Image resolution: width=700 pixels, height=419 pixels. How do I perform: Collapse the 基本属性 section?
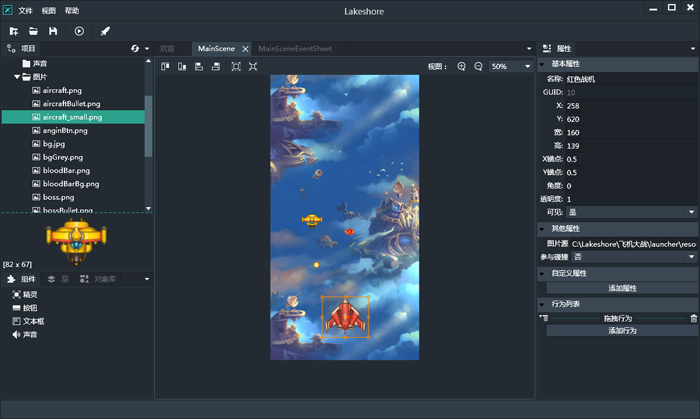543,63
